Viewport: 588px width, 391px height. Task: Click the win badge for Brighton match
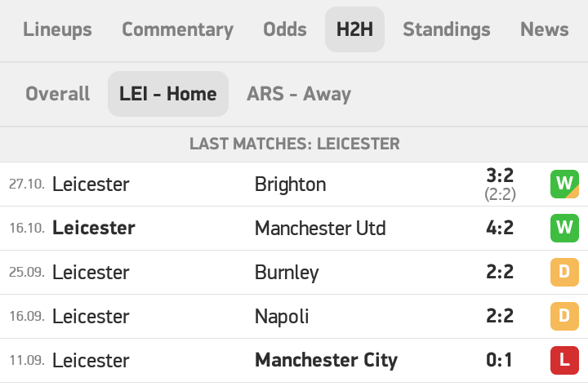click(x=564, y=184)
